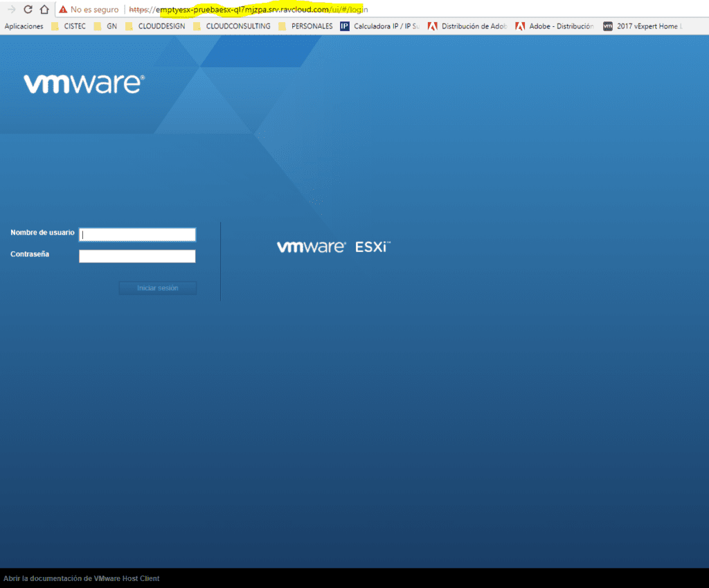The width and height of the screenshot is (709, 588).
Task: Click inside the 'Nombre de usuario' field
Action: point(136,234)
